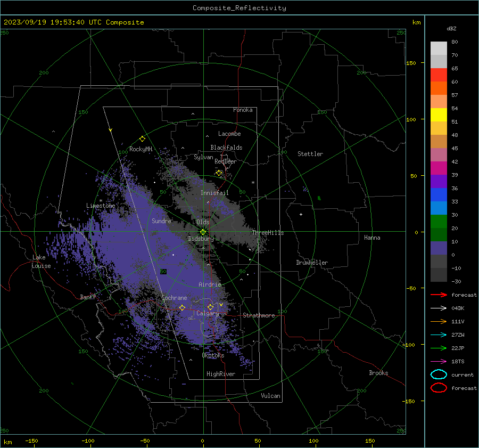The width and height of the screenshot is (479, 448).
Task: Click the Strathmore city label
Action: point(259,315)
